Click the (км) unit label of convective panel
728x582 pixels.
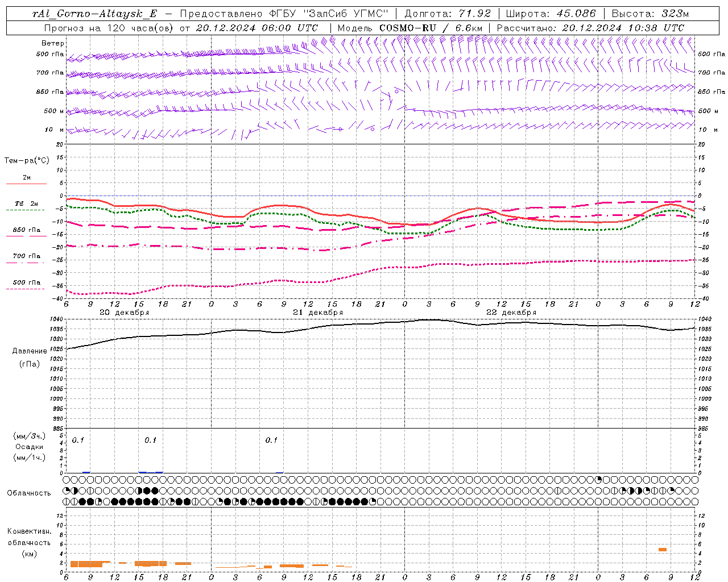[x=29, y=554]
